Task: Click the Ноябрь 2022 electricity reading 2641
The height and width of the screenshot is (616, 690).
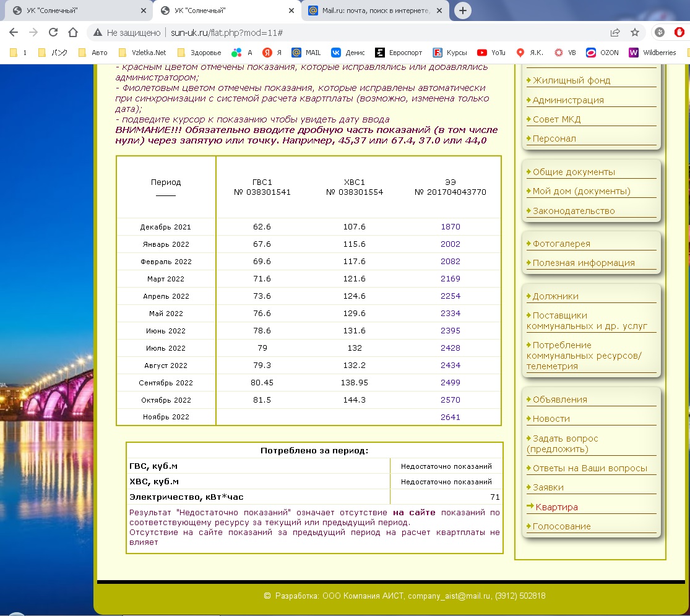Action: (450, 417)
